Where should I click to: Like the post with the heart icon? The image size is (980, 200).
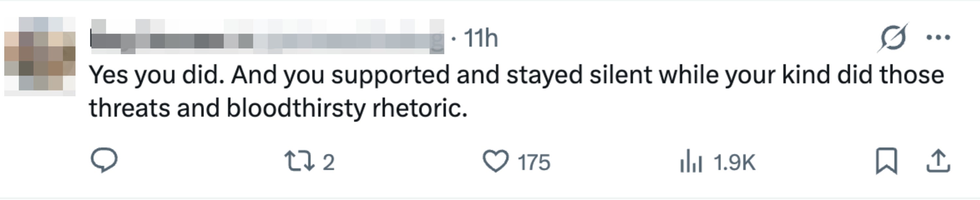(495, 161)
